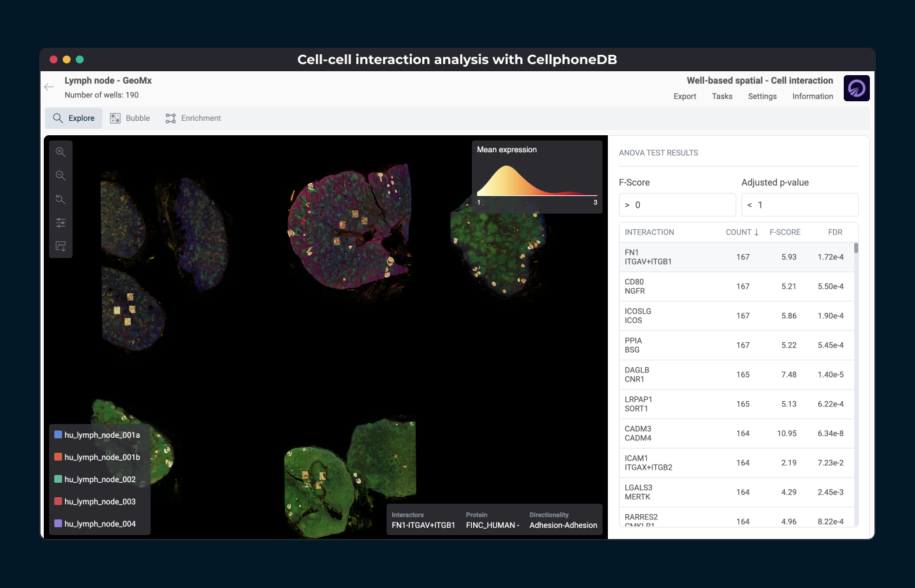Viewport: 915px width, 588px height.
Task: Toggle hu_lymph_node_001a in the legend
Action: 101,435
